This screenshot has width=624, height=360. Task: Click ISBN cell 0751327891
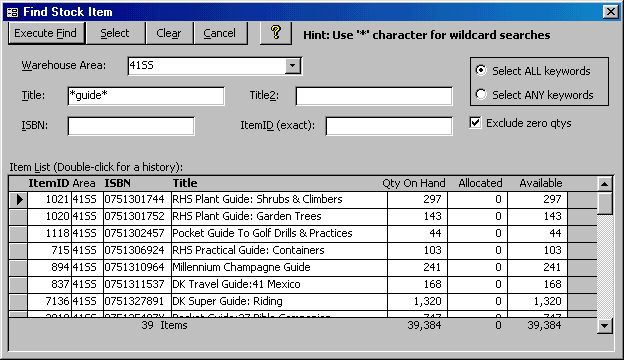(136, 302)
